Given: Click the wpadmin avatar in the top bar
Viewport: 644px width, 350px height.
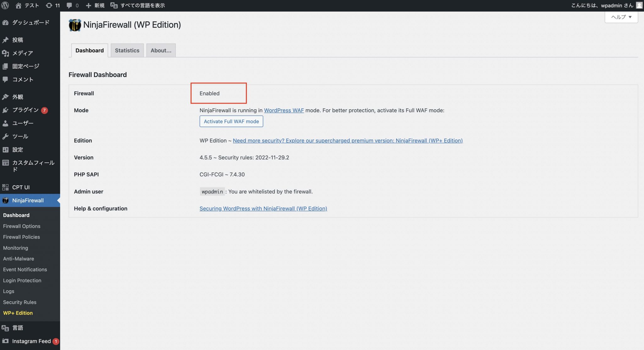Looking at the screenshot, I should click(639, 5).
